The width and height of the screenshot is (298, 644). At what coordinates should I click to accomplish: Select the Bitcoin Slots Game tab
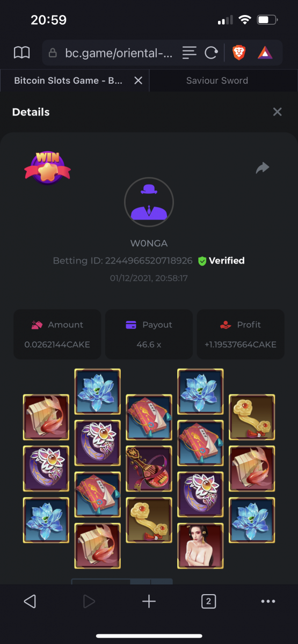[68, 80]
